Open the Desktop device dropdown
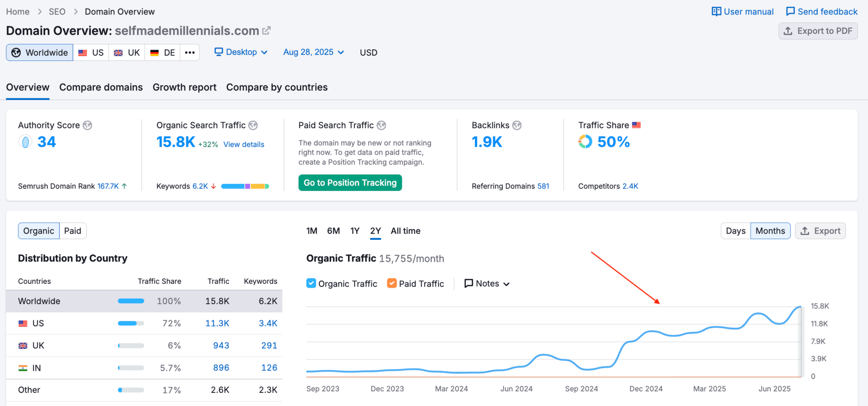 pos(241,52)
